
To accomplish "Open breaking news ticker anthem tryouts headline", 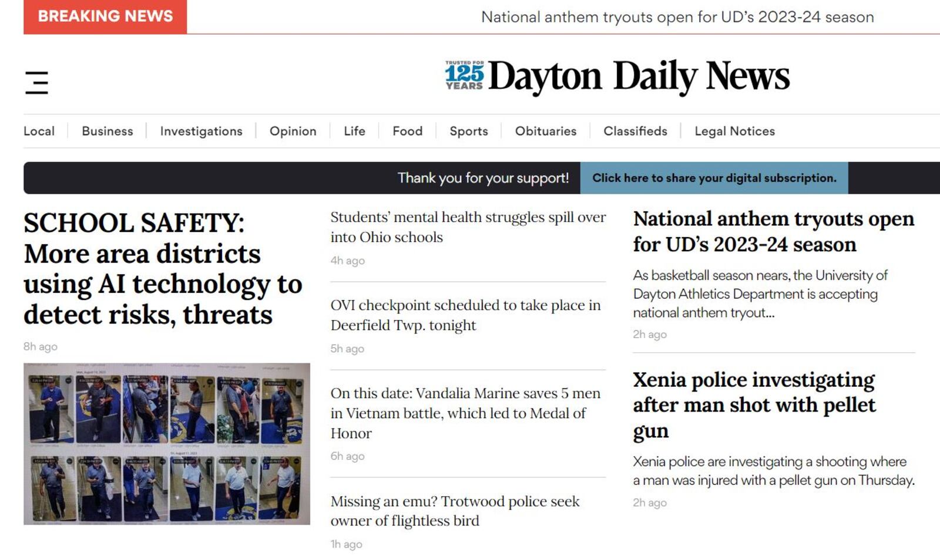I will point(677,17).
